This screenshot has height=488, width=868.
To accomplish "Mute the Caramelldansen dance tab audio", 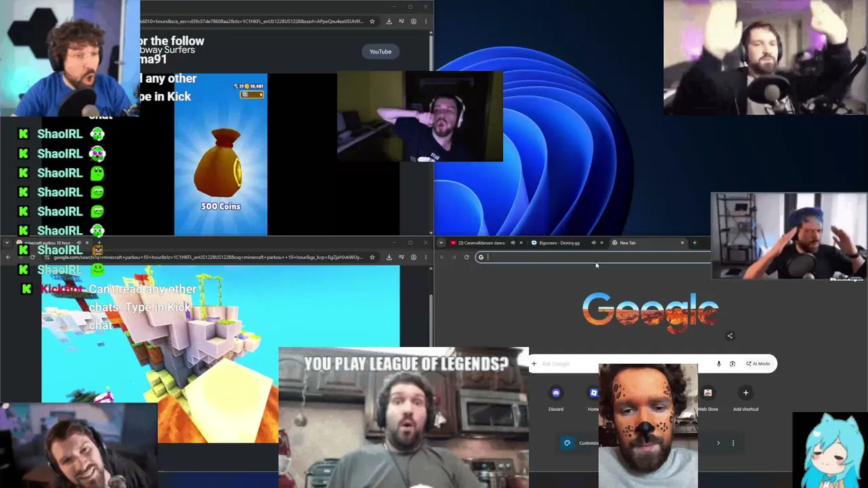I will [513, 243].
